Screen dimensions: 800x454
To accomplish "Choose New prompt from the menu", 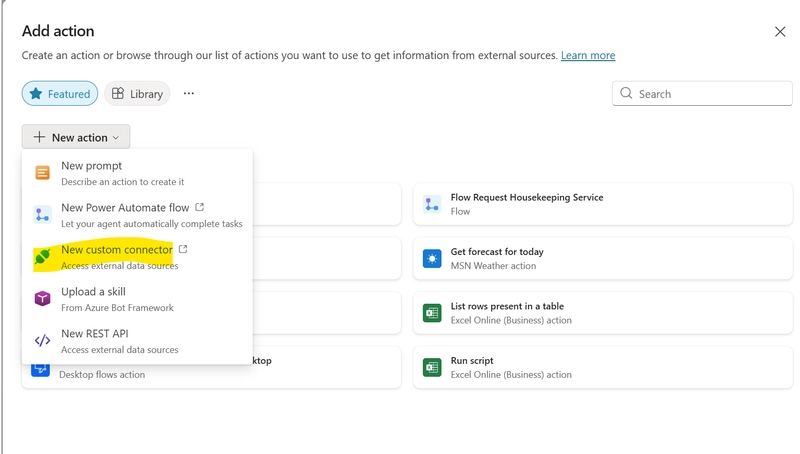I will (x=137, y=173).
